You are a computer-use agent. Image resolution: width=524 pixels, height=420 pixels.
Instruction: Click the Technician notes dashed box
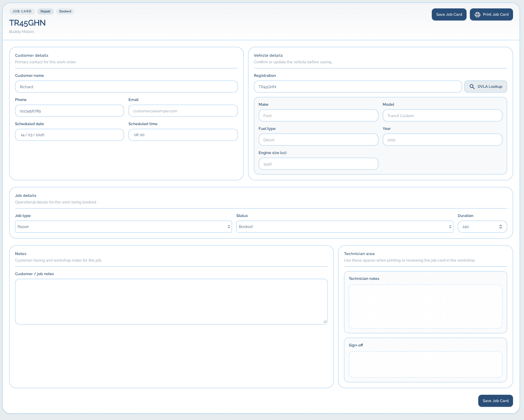click(425, 307)
